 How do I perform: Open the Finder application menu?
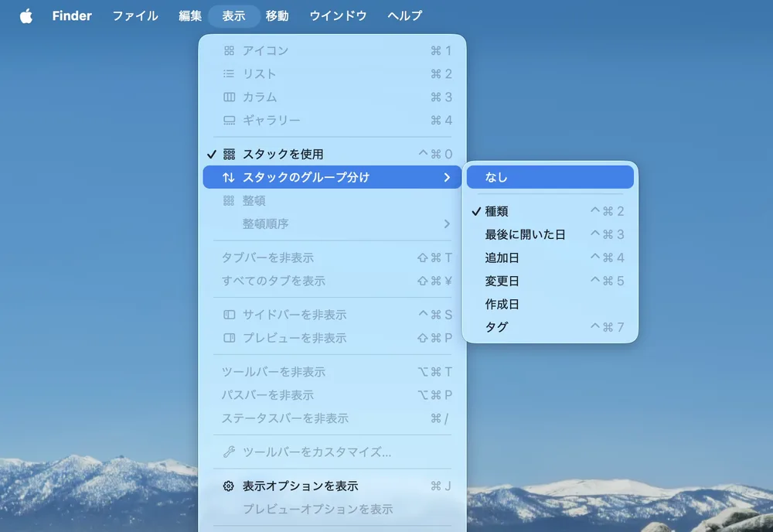72,15
